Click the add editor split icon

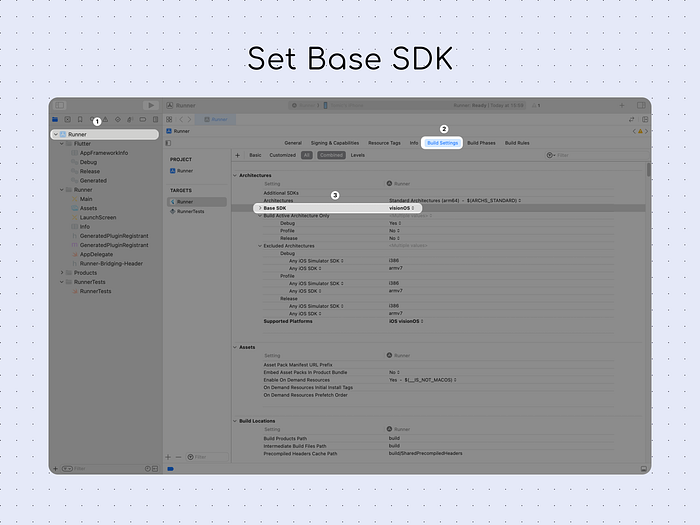click(645, 120)
